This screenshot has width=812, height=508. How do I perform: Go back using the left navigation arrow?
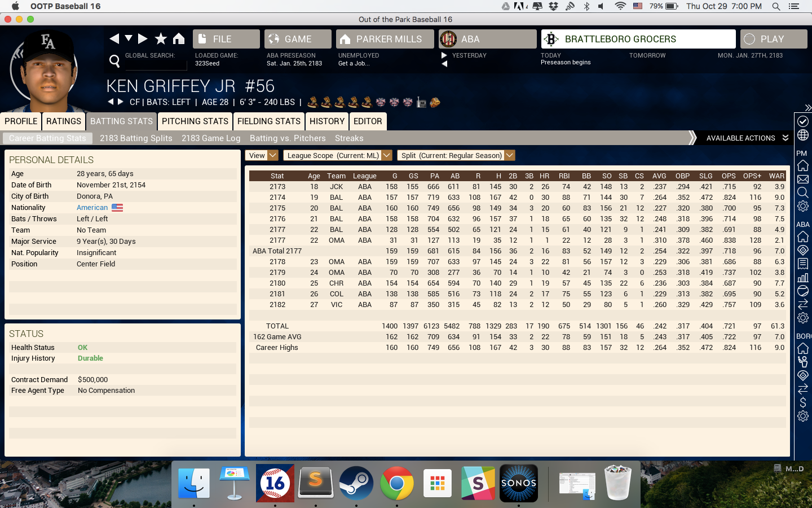click(x=114, y=38)
